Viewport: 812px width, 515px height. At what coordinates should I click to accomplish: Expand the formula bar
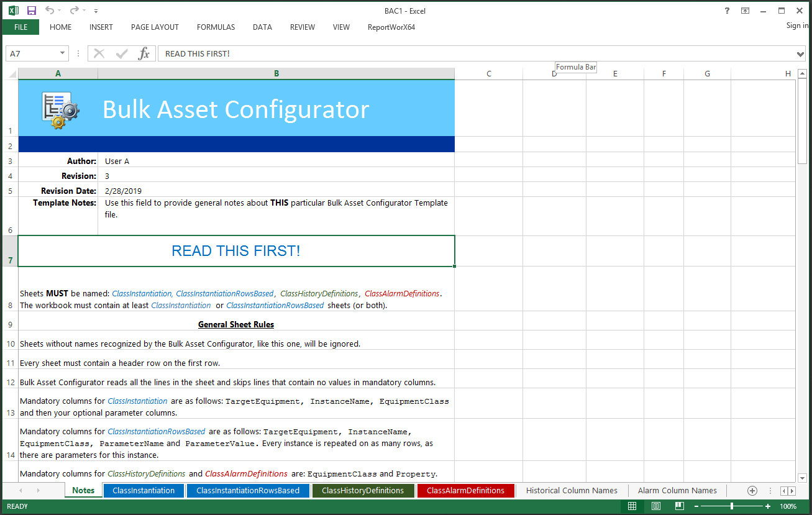800,54
